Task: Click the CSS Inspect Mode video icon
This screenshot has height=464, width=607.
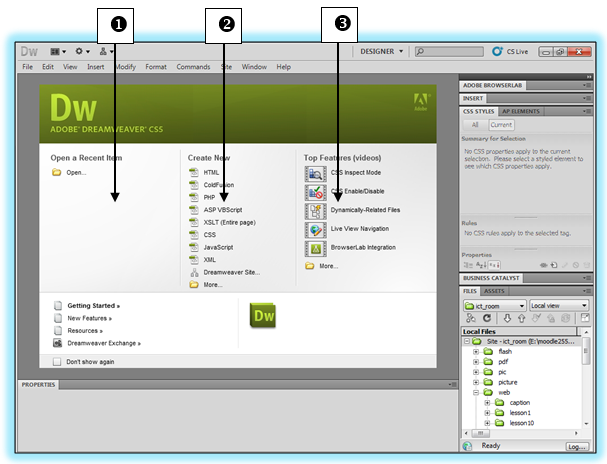Action: pos(316,173)
